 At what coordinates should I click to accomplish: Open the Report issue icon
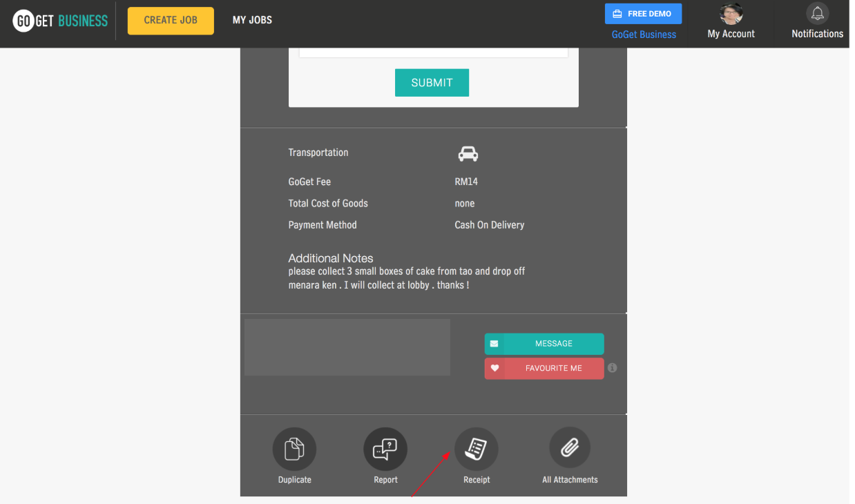coord(385,449)
